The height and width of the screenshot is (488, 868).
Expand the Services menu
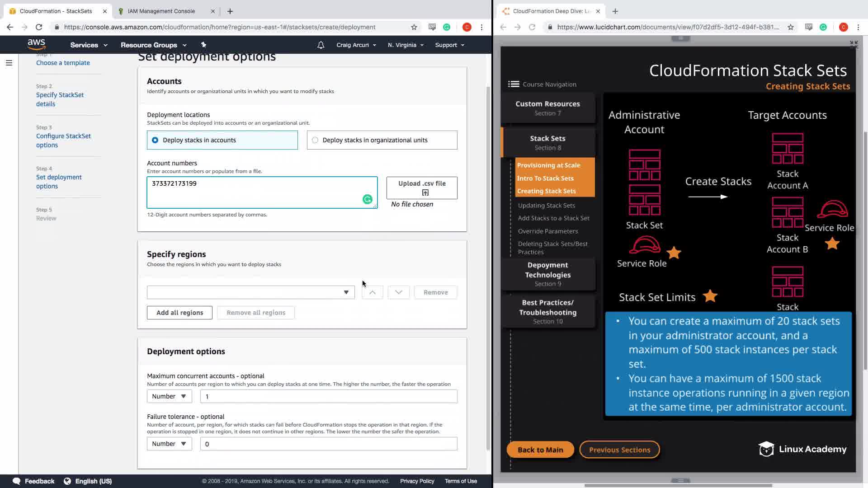[89, 45]
